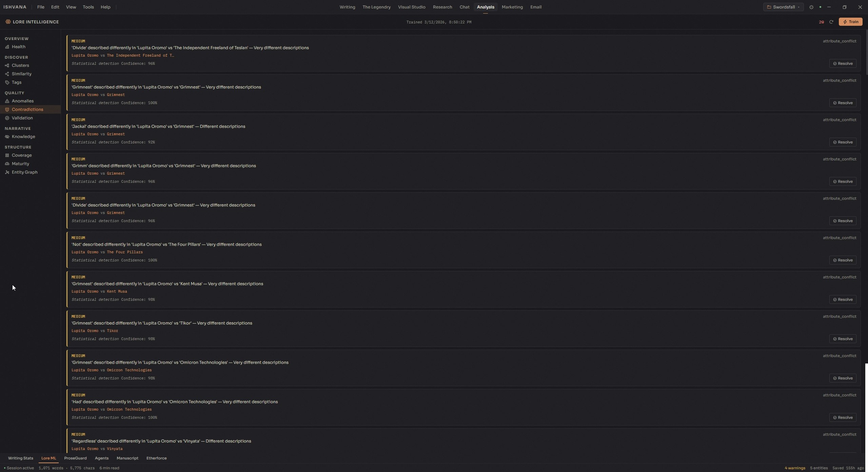Switch to The Legendry top tab

coord(376,7)
